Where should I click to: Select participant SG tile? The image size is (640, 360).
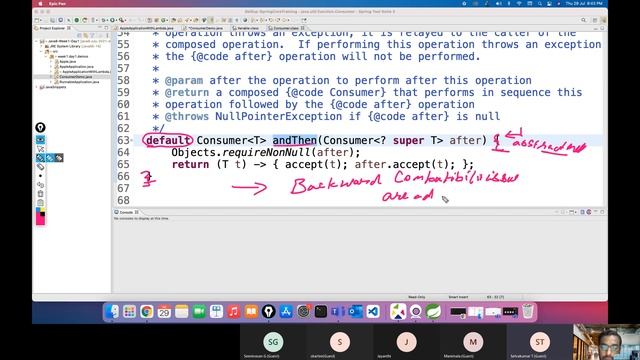point(273,342)
